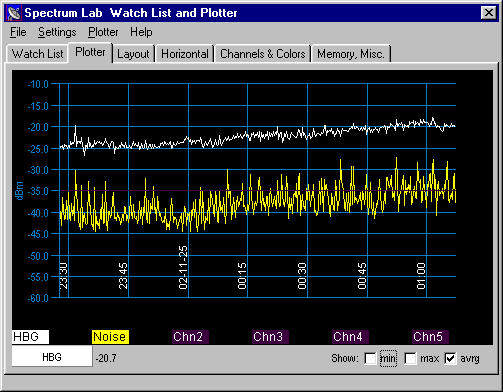Open the Settings menu
Viewport: 503px width, 392px height.
57,32
